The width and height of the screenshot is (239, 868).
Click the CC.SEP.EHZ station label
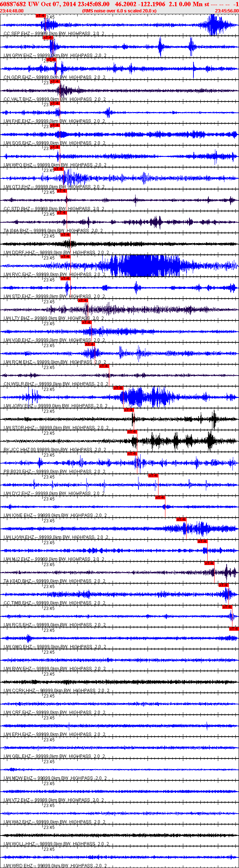[x=54, y=34]
